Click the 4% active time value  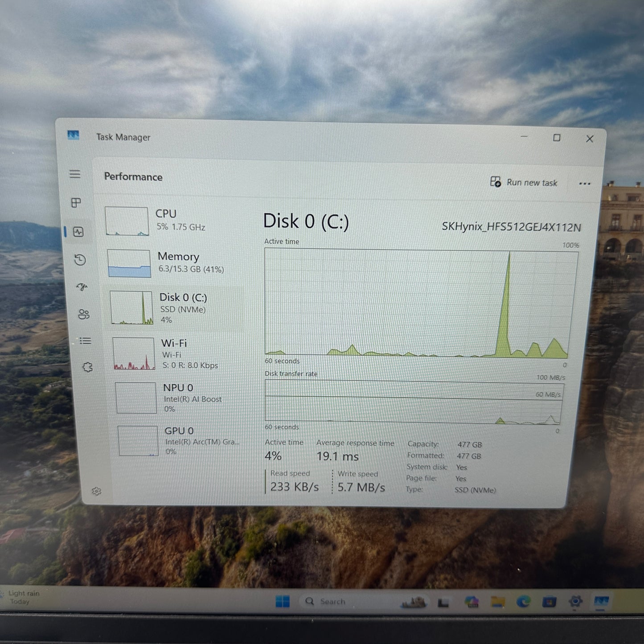273,456
